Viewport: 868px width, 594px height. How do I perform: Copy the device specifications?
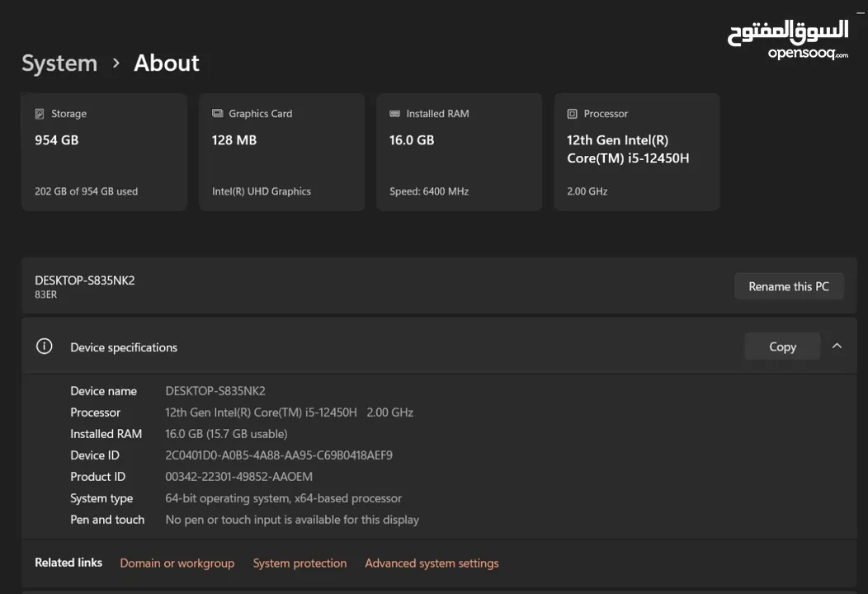[x=782, y=346]
